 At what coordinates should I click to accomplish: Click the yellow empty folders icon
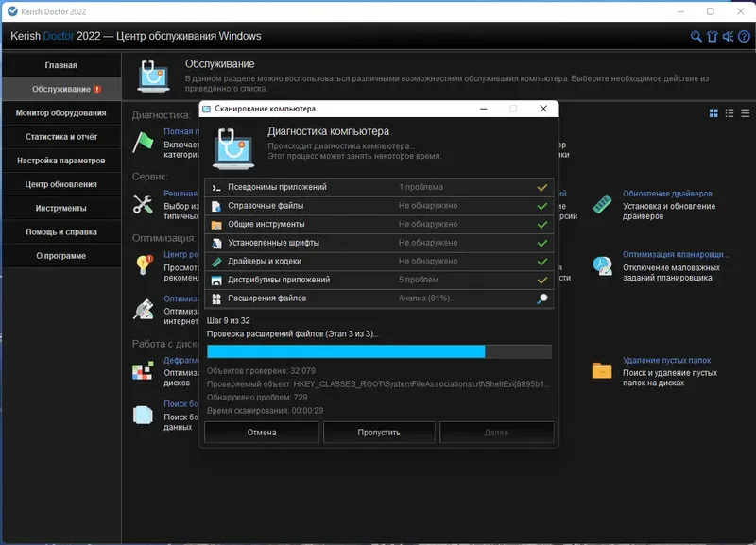pos(602,370)
